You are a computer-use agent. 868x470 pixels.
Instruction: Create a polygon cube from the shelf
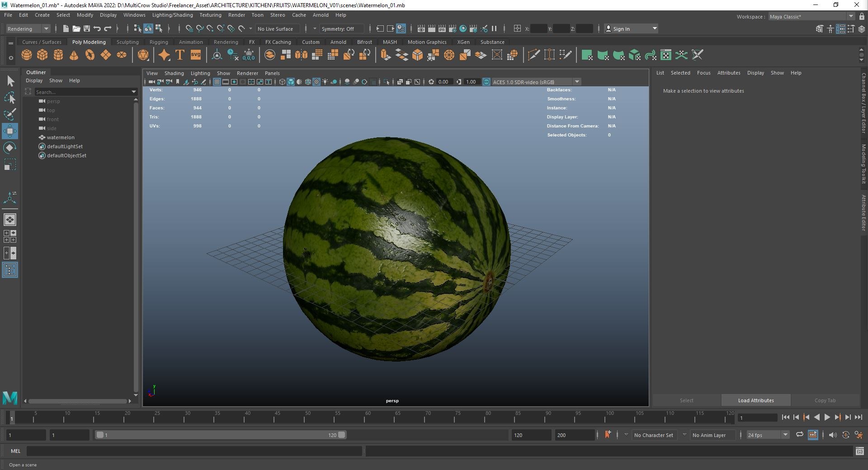click(x=42, y=55)
